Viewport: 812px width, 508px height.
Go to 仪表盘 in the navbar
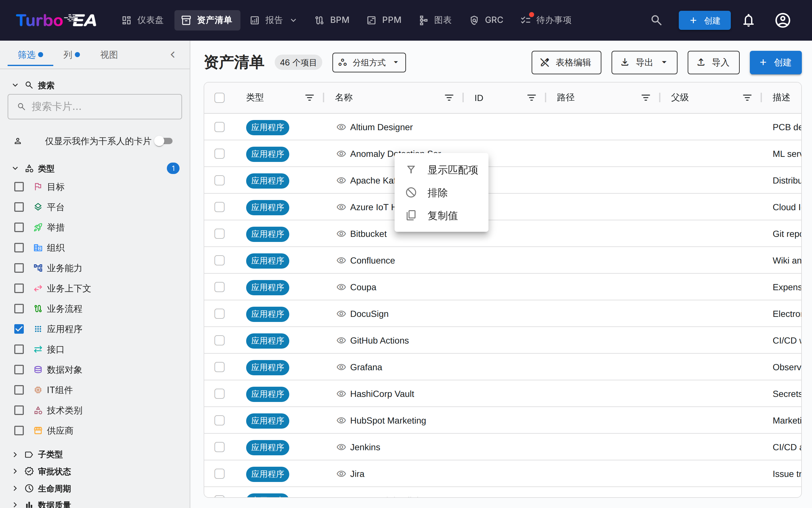click(143, 20)
